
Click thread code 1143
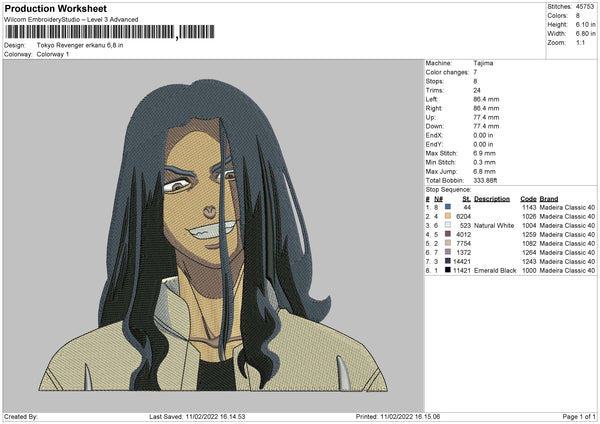pos(529,207)
